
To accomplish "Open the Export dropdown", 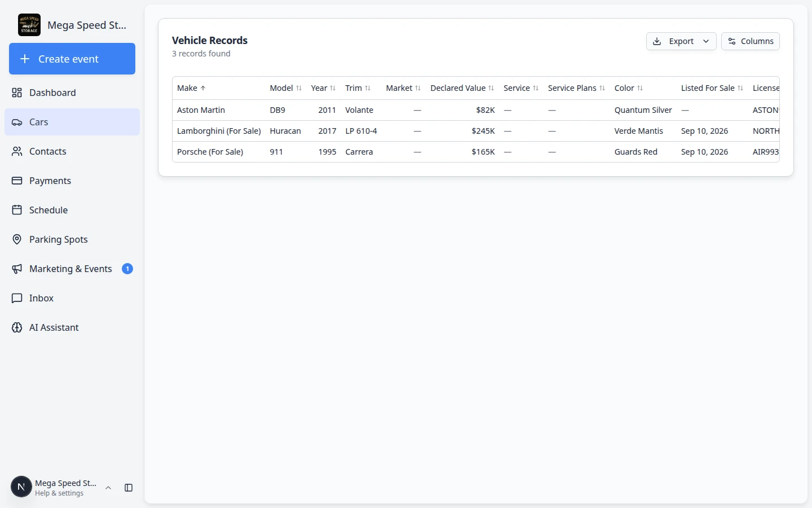I will pos(681,41).
